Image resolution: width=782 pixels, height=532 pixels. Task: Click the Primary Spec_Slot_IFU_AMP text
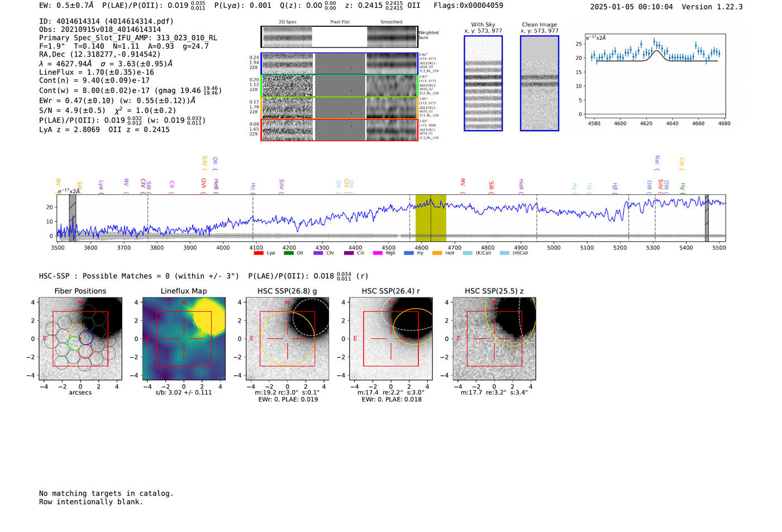click(x=128, y=38)
